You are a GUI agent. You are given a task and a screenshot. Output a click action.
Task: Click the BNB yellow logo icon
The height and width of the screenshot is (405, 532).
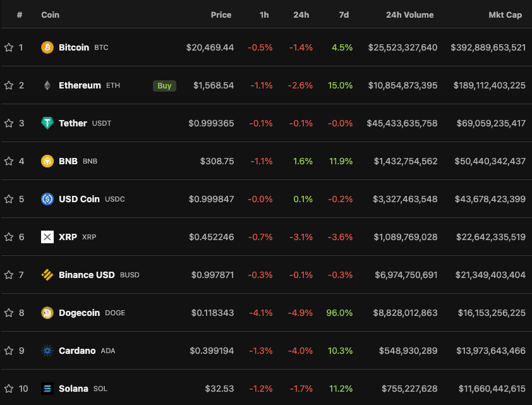click(47, 161)
